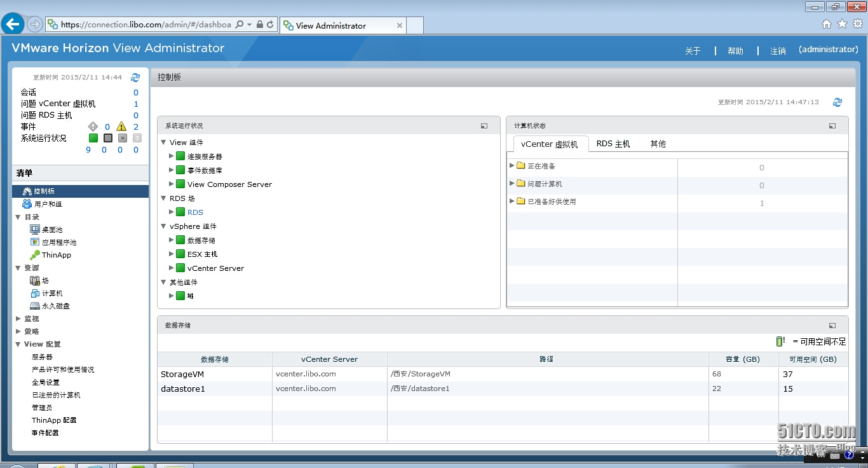This screenshot has width=868, height=468.
Task: Select the datastore1 row
Action: pos(503,388)
